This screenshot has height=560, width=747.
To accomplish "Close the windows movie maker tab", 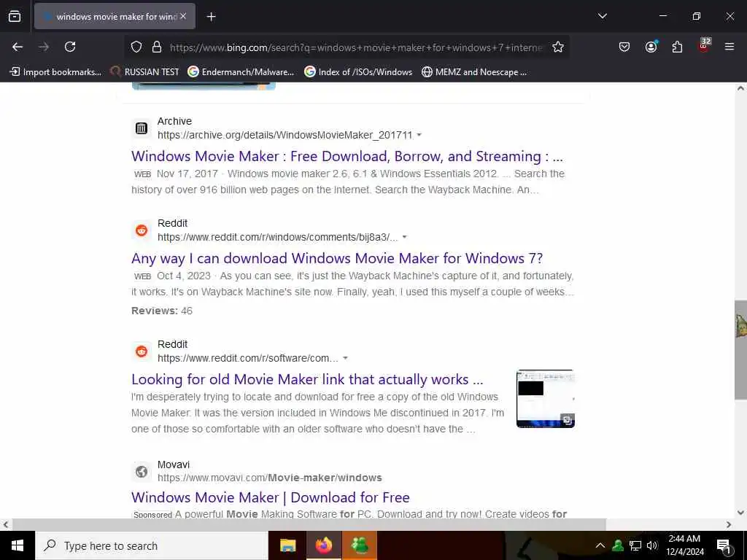I will coord(183,16).
